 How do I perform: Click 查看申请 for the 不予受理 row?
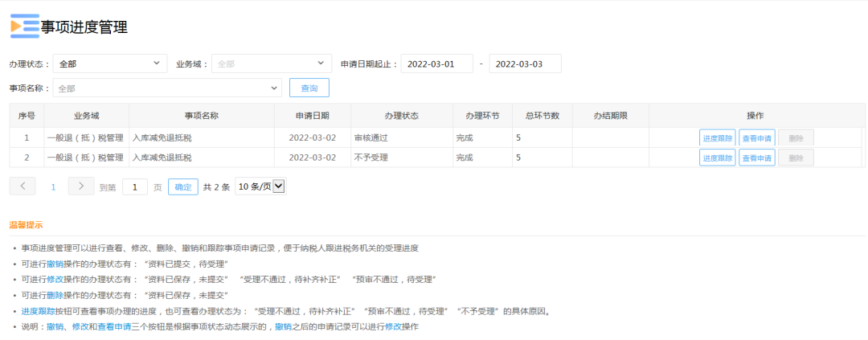pos(757,158)
